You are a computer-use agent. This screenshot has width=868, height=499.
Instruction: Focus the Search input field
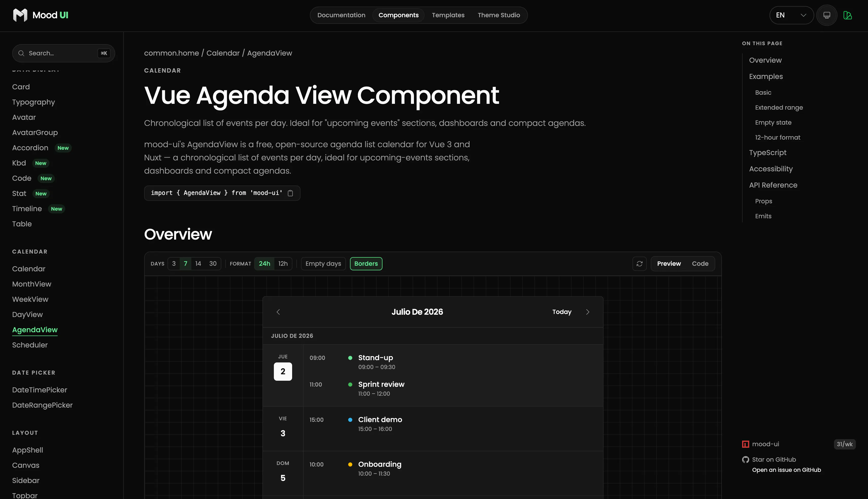coord(63,53)
